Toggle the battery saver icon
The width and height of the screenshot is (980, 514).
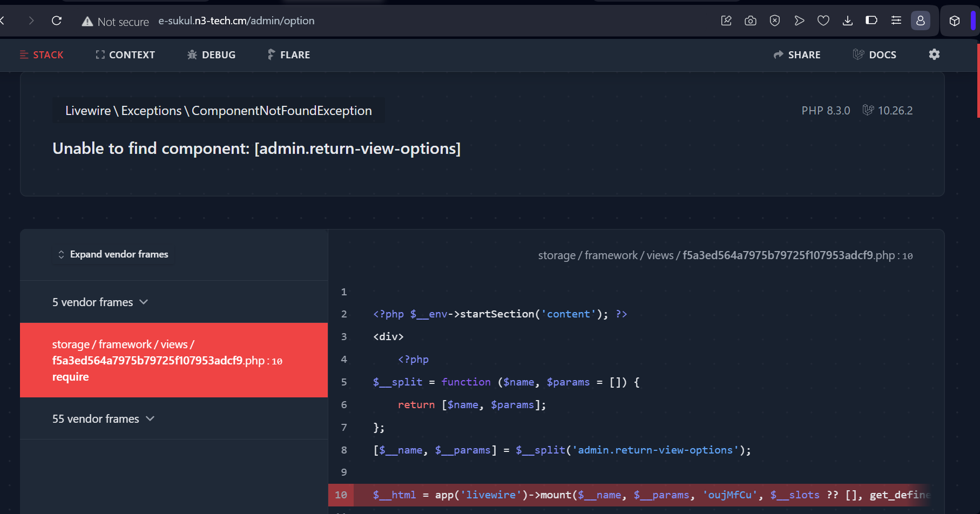coord(871,21)
